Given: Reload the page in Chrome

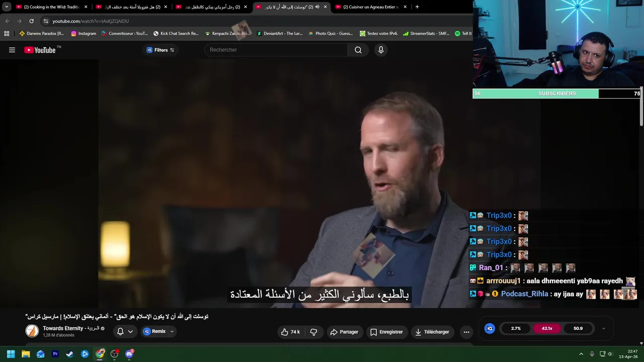Looking at the screenshot, I should click(x=31, y=21).
